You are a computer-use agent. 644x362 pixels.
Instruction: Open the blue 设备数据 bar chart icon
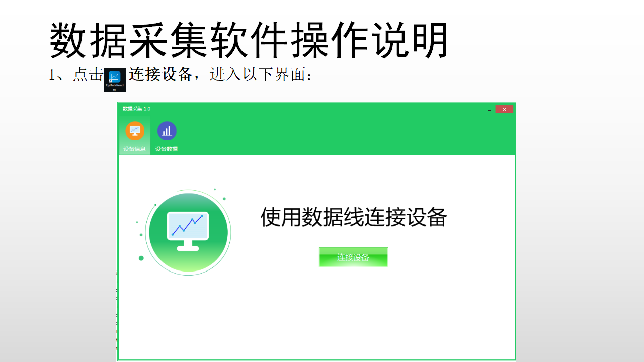[167, 131]
